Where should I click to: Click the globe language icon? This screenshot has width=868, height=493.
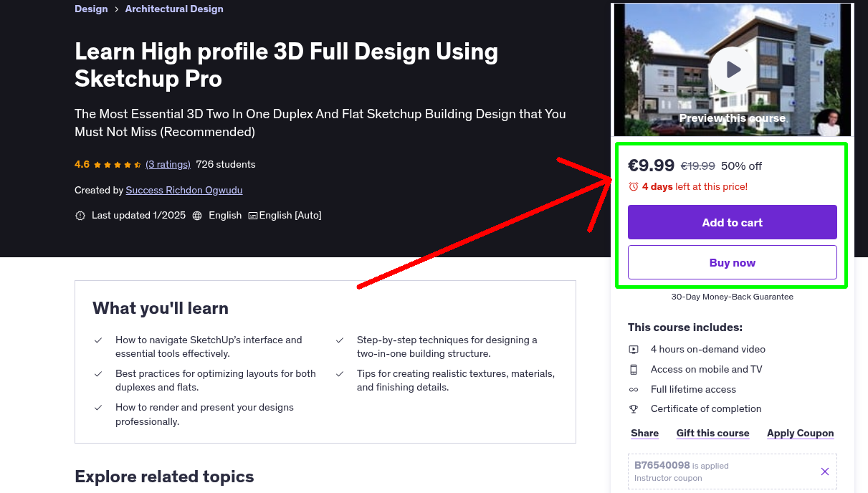point(197,215)
